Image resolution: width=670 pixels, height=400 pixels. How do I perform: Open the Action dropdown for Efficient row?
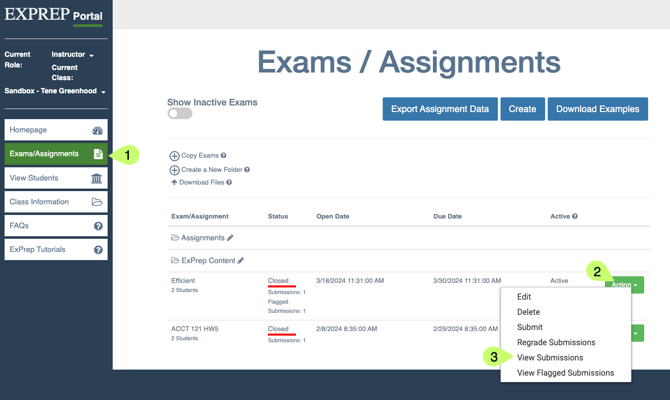coord(624,285)
